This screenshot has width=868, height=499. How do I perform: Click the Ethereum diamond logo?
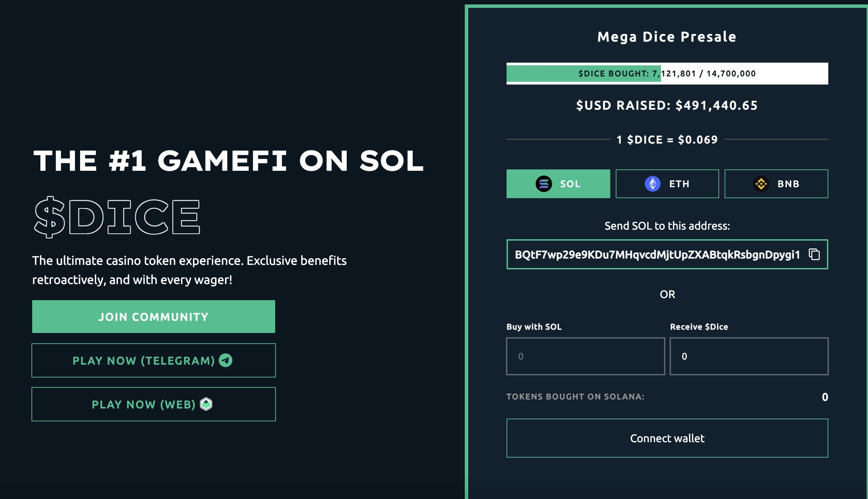point(653,184)
